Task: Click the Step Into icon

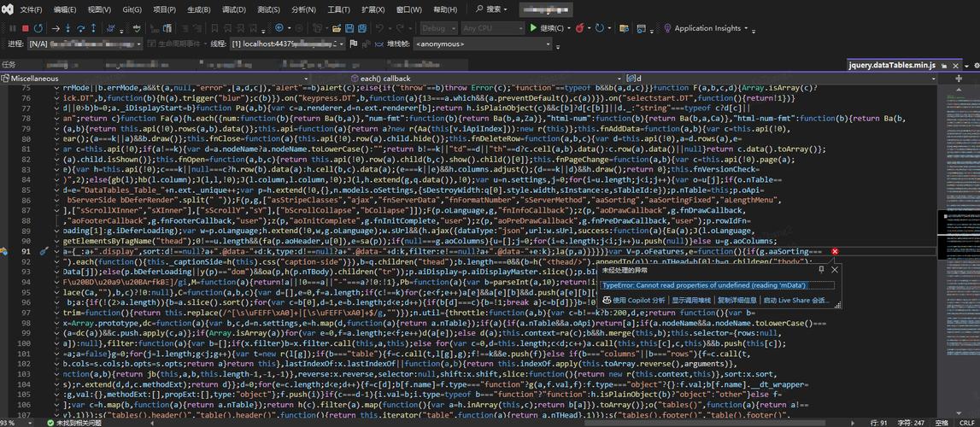Action: pyautogui.click(x=67, y=28)
